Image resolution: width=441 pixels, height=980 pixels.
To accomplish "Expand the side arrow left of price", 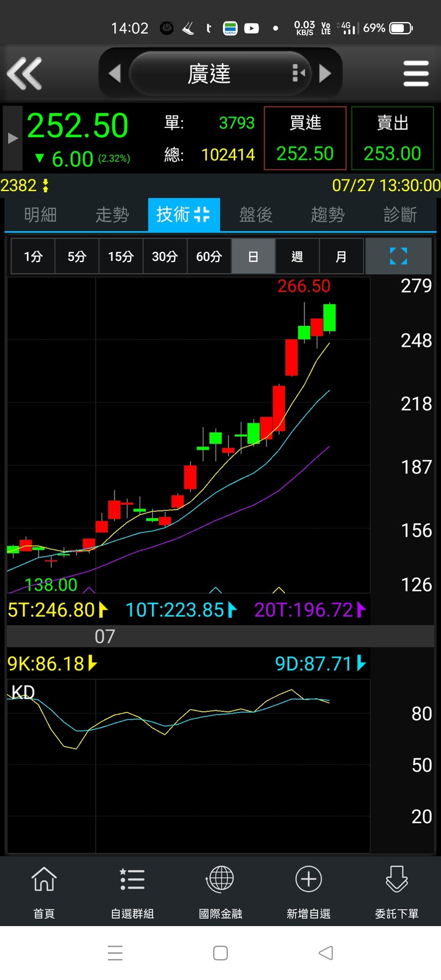I will pyautogui.click(x=13, y=138).
